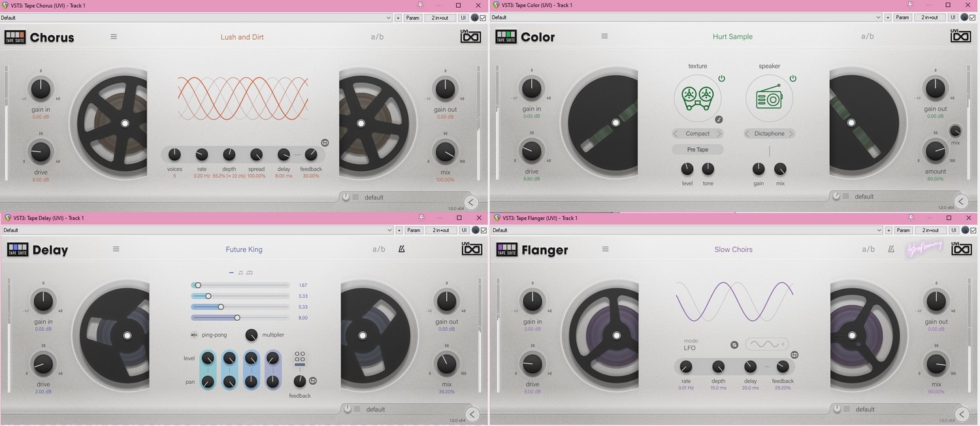Open the Lush and Dirt preset menu
980x426 pixels.
click(x=242, y=37)
